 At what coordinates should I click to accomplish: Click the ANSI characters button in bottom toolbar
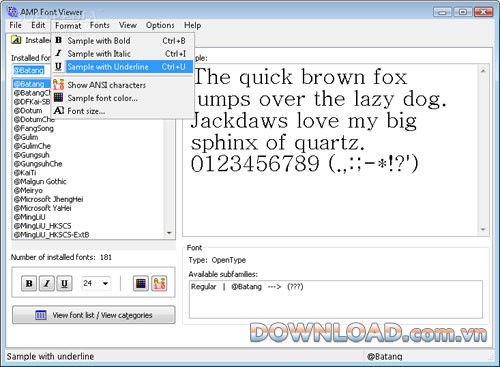pos(159,284)
